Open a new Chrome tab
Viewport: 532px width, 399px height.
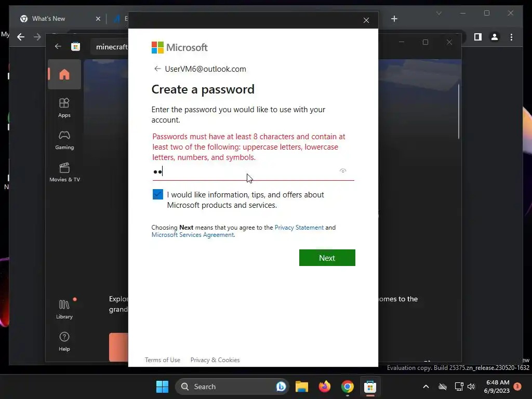(394, 19)
